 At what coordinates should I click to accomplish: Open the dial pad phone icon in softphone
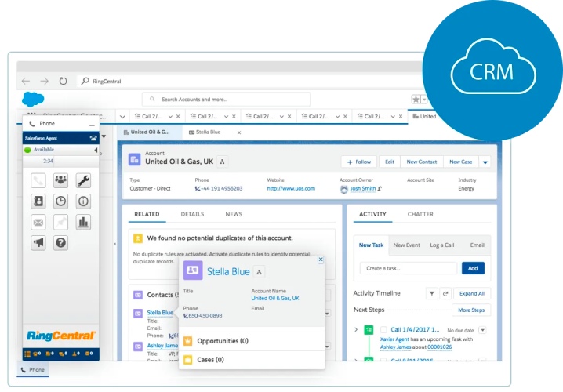(x=38, y=180)
